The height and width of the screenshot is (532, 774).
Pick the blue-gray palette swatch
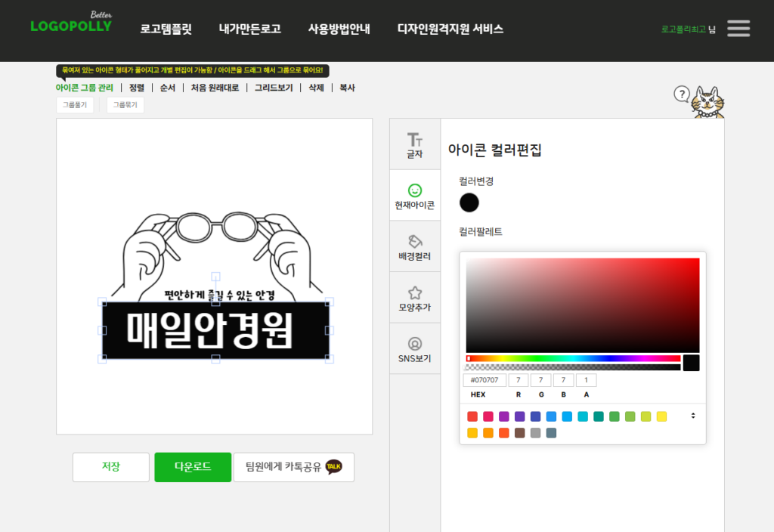[x=551, y=433]
